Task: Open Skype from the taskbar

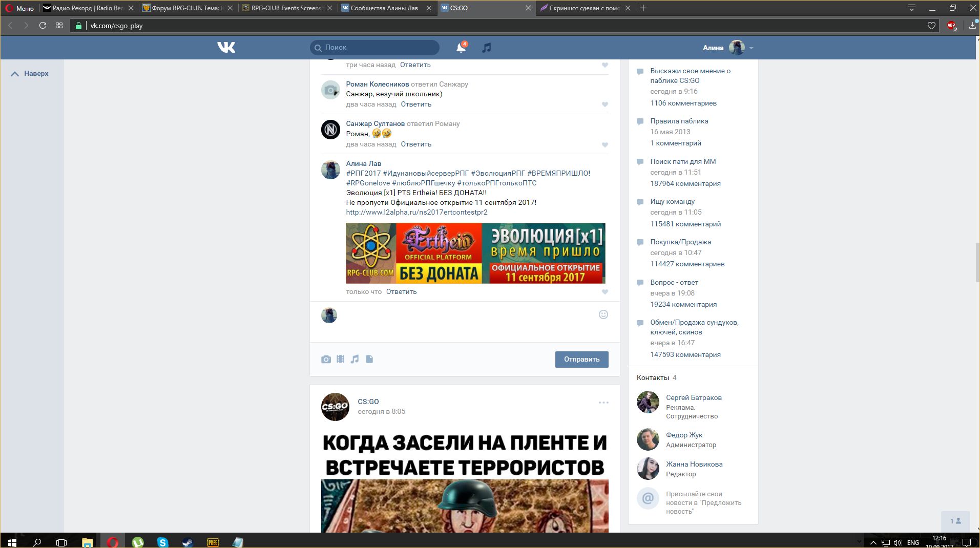Action: [x=162, y=542]
